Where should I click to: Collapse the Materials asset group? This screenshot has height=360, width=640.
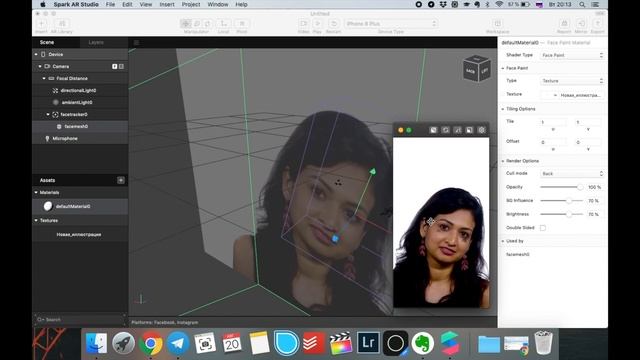pyautogui.click(x=36, y=192)
